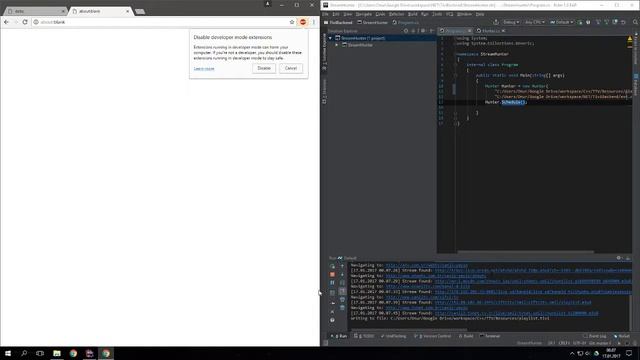Open the Build menu in Rider
Screen dimensions: 640x360
coord(413,14)
